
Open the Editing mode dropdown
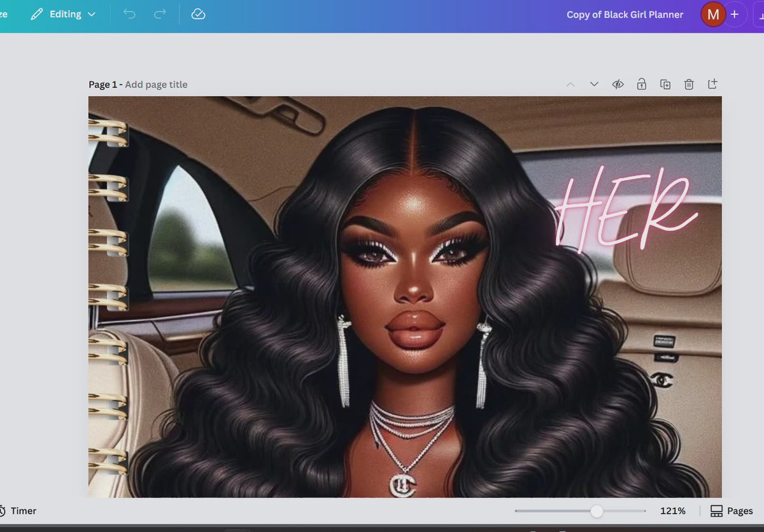click(63, 14)
